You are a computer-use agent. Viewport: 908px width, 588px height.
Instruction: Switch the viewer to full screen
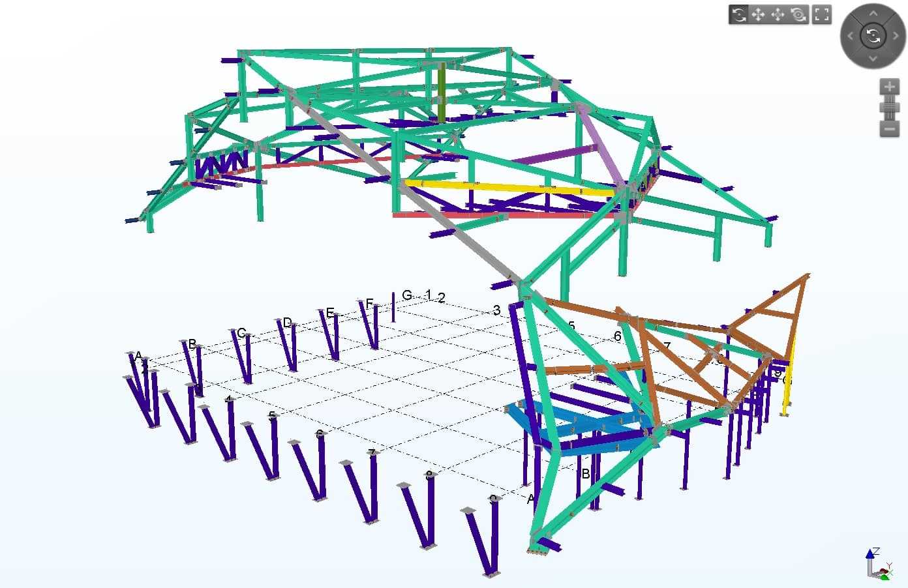pyautogui.click(x=821, y=14)
